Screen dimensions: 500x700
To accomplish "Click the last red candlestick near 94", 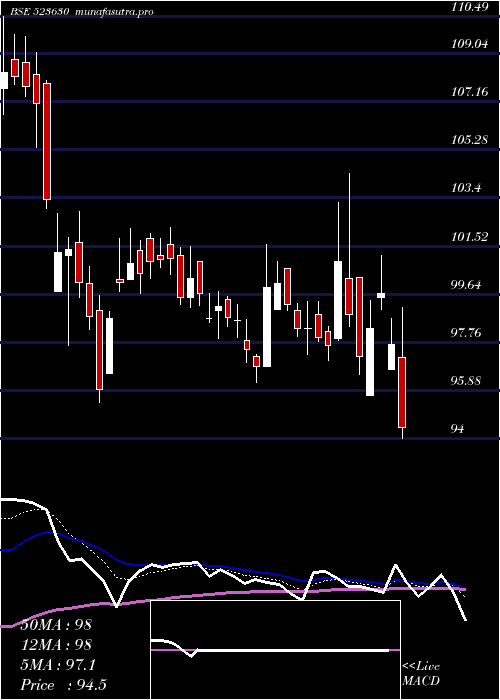I will coord(402,392).
